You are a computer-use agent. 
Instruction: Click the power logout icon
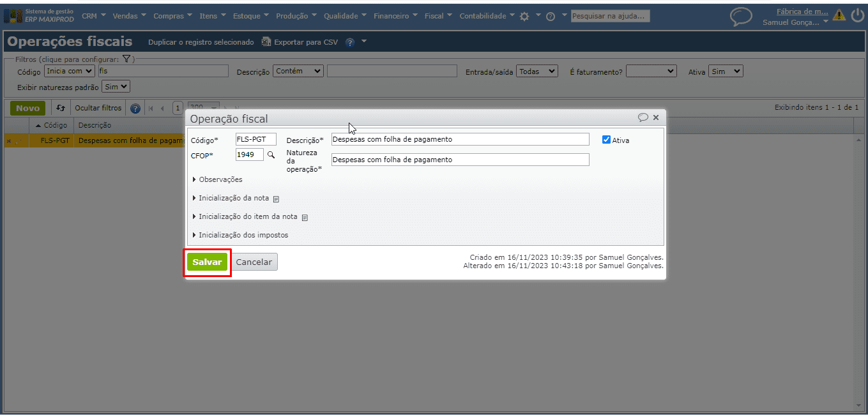click(857, 15)
